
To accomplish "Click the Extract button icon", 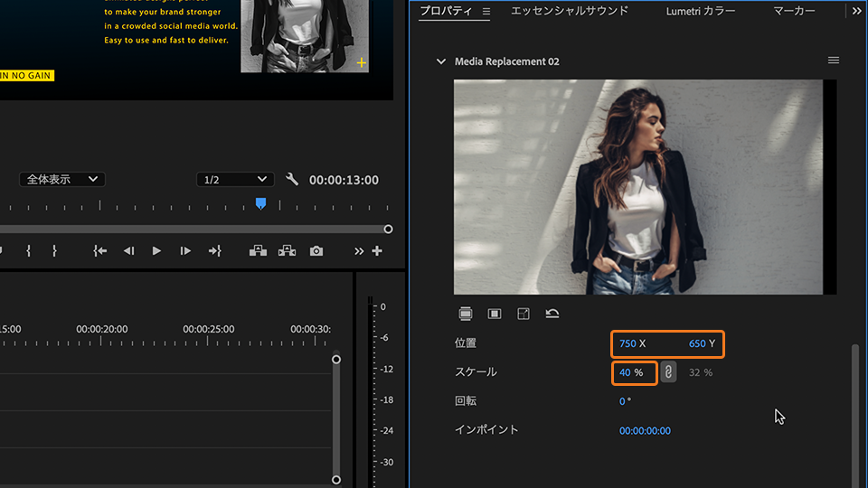I will [x=287, y=251].
